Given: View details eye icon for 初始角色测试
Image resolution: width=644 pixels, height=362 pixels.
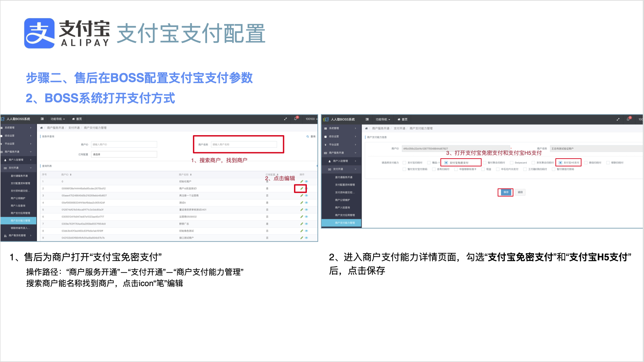Looking at the screenshot, I should click(307, 231).
